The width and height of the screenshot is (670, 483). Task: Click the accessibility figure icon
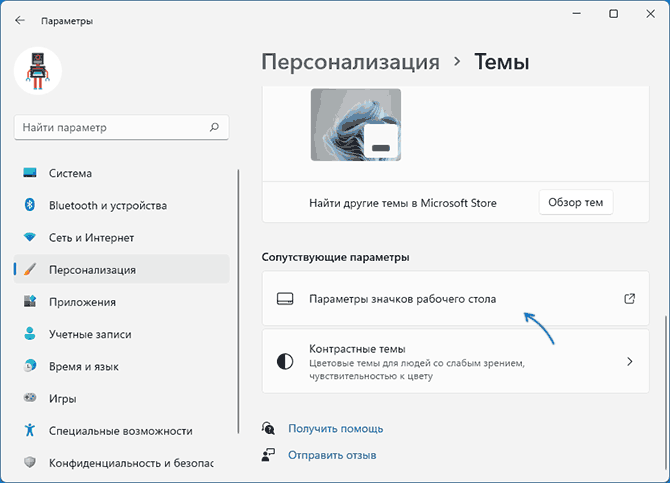[30, 430]
